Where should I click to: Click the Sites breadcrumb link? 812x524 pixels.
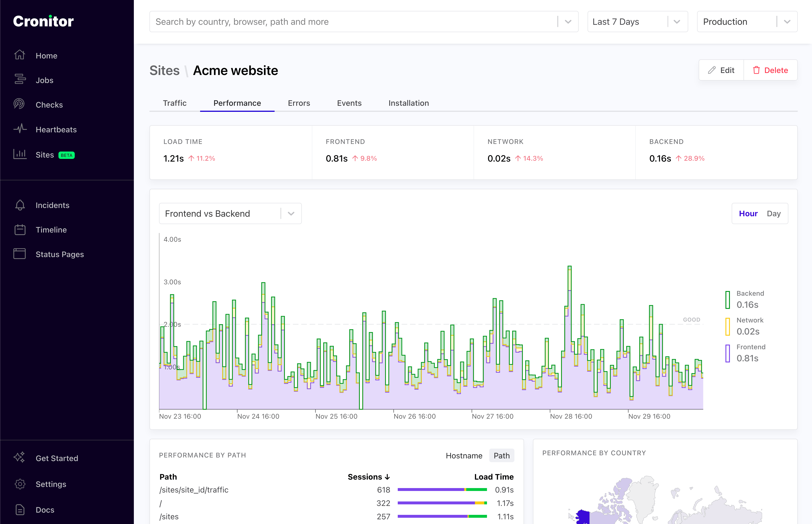pyautogui.click(x=165, y=71)
